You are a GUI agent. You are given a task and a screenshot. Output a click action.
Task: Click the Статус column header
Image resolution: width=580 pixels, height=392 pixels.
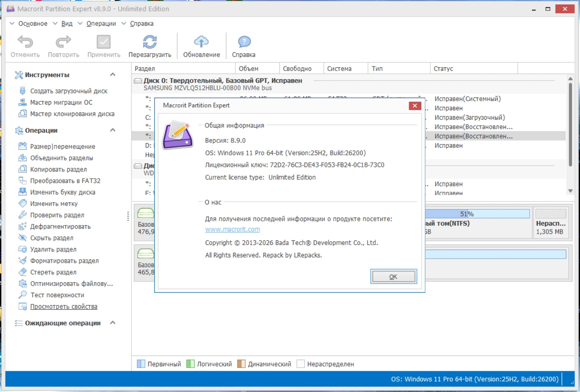point(443,69)
